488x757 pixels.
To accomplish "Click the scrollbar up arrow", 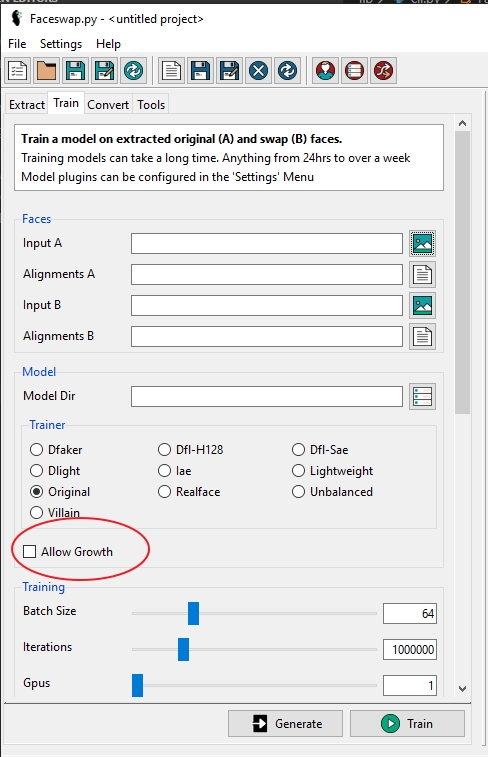I will 462,124.
